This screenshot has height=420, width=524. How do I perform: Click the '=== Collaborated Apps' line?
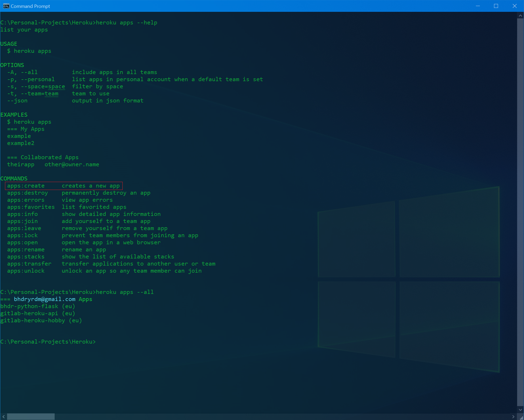click(43, 157)
